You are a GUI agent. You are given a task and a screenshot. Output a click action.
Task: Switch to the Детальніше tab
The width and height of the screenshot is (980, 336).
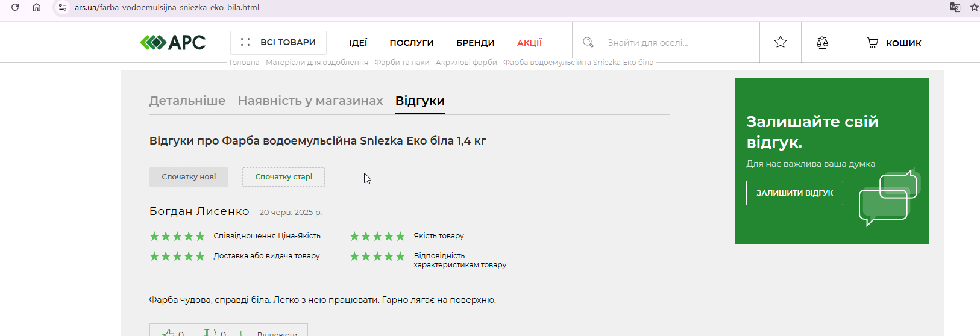pyautogui.click(x=187, y=101)
